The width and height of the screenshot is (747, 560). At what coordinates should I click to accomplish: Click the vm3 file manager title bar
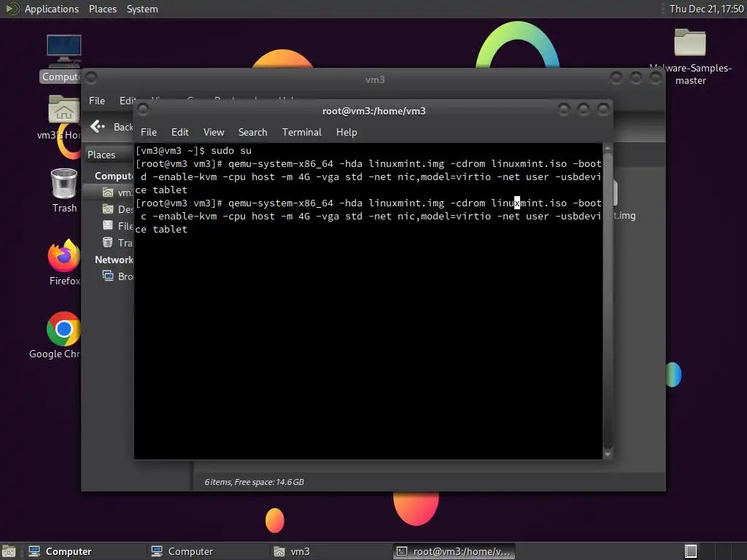[375, 79]
